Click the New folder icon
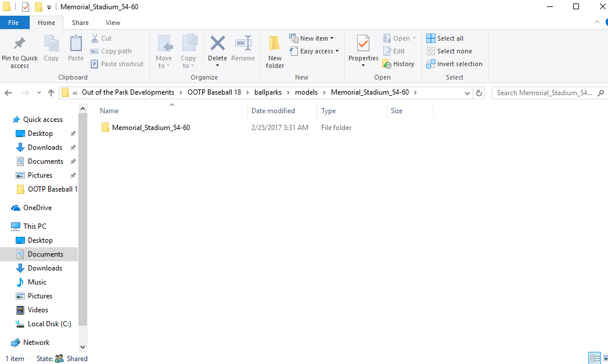Screen dimensions: 608x364 tap(274, 51)
